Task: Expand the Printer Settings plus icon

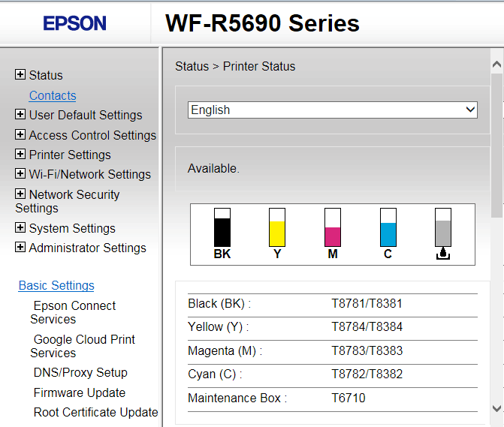Action: tap(20, 155)
